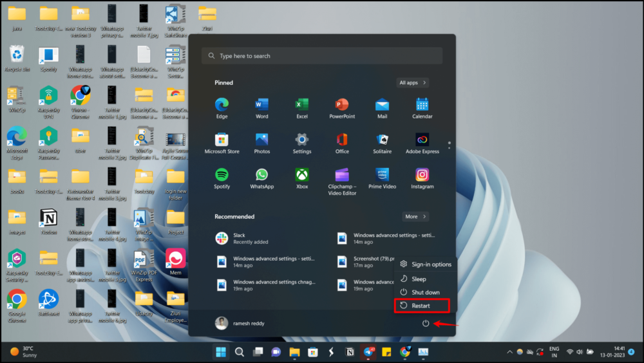
Task: Open Notion from the taskbar
Action: 350,352
